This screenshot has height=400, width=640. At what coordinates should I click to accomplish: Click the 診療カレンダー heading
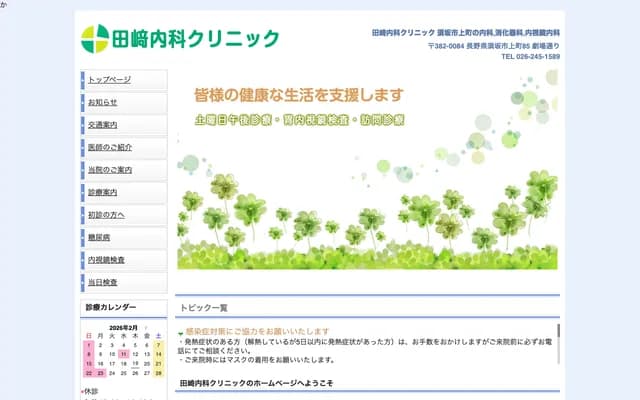tap(111, 307)
